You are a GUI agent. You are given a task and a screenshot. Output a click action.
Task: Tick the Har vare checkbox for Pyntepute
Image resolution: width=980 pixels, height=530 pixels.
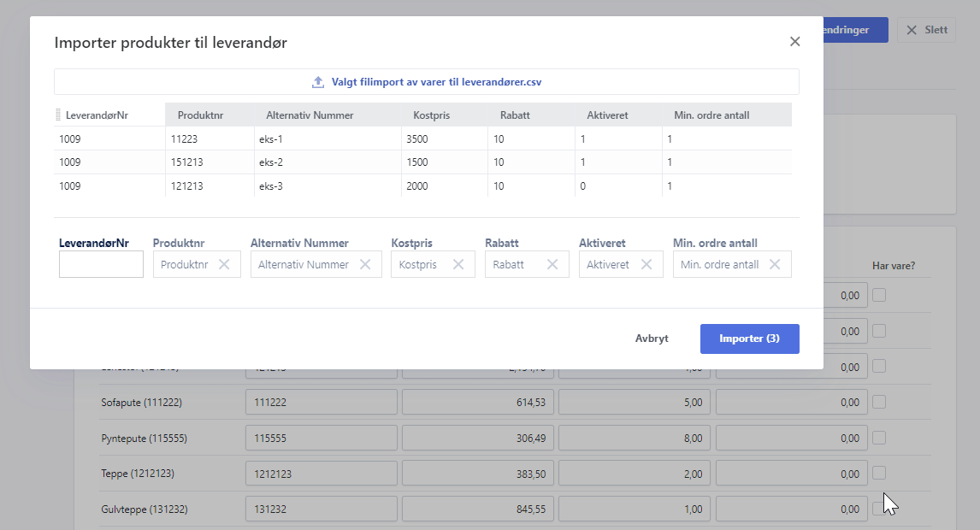pos(879,438)
